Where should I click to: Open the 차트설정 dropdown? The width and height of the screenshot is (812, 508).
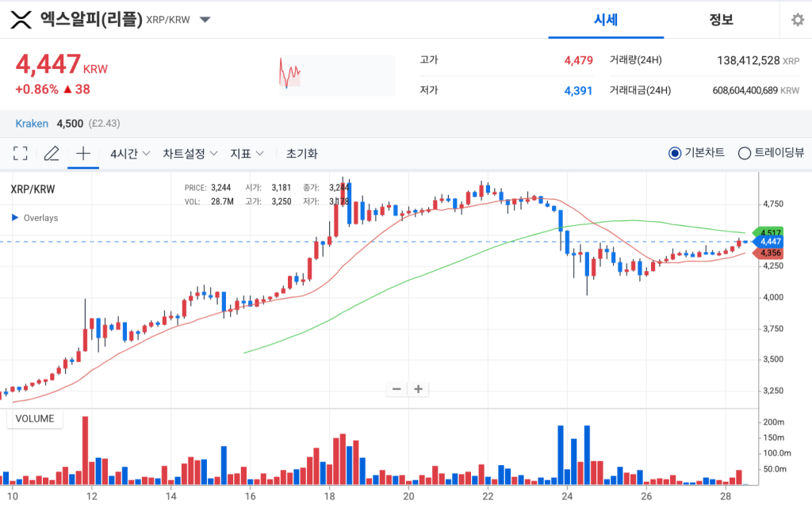tap(190, 154)
